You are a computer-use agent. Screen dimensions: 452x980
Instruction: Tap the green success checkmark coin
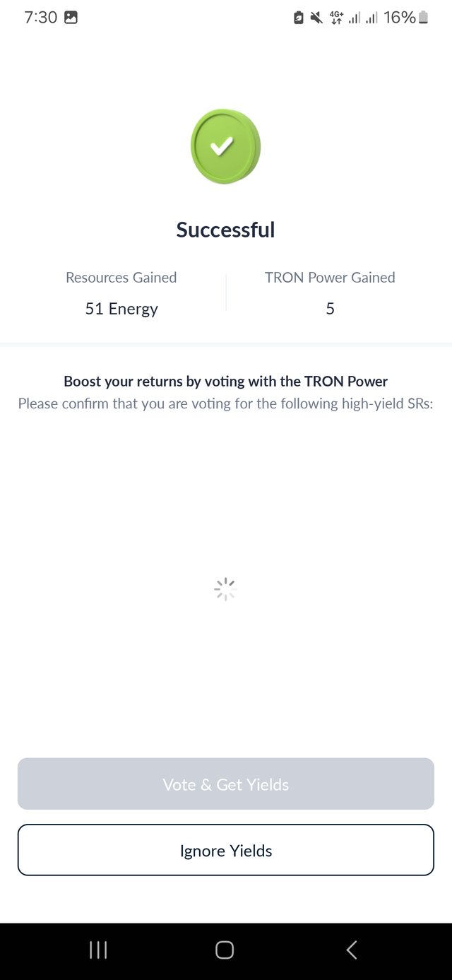pos(225,146)
